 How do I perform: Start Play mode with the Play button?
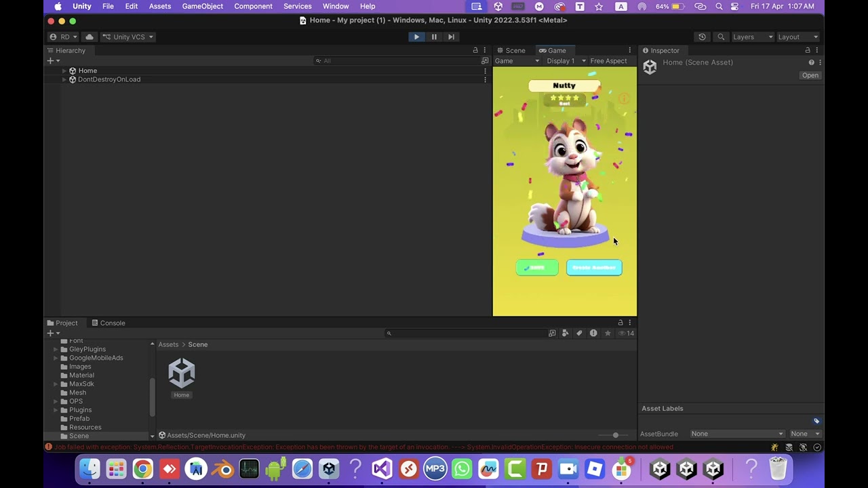416,37
